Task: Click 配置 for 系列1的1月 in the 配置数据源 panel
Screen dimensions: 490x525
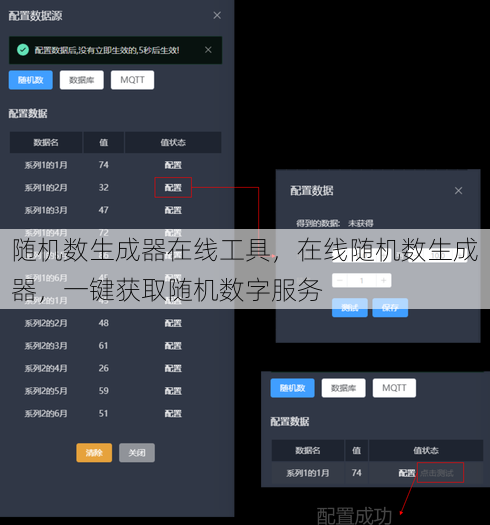Action: [173, 165]
